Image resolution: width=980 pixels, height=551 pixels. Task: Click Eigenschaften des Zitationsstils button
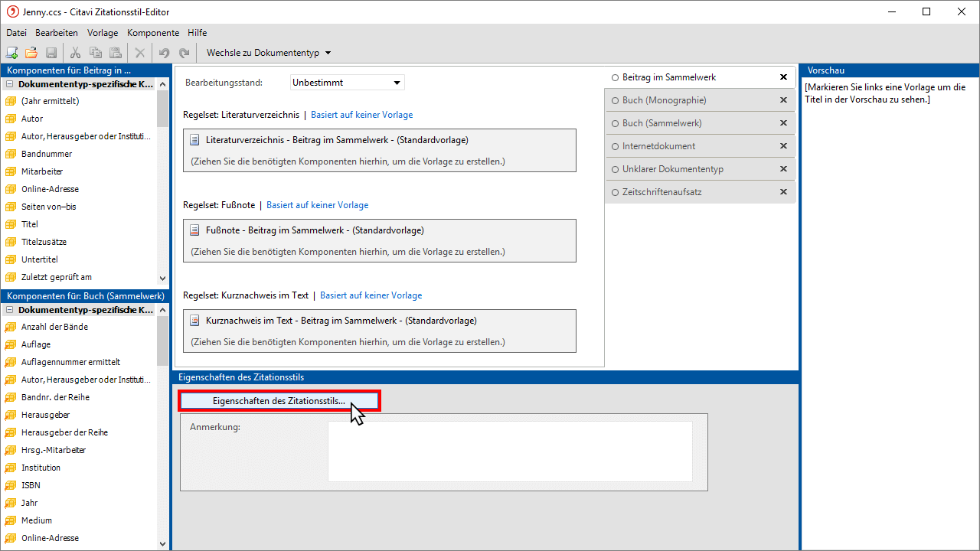point(279,400)
